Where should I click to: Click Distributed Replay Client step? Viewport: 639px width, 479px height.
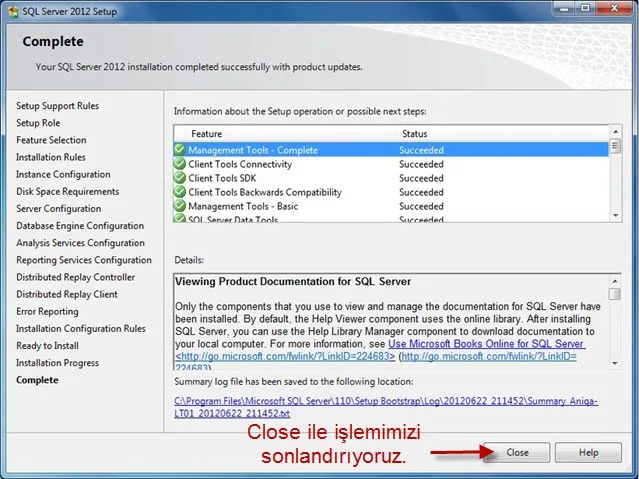click(x=67, y=294)
